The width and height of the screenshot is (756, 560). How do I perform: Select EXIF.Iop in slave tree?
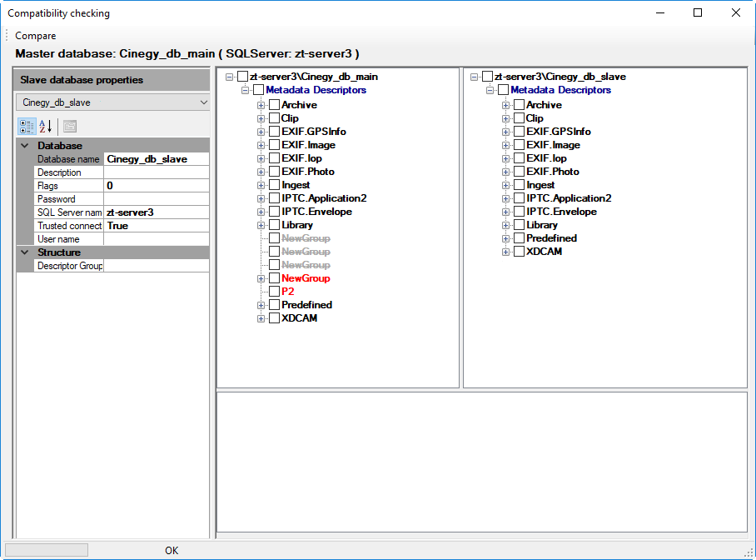(x=546, y=158)
